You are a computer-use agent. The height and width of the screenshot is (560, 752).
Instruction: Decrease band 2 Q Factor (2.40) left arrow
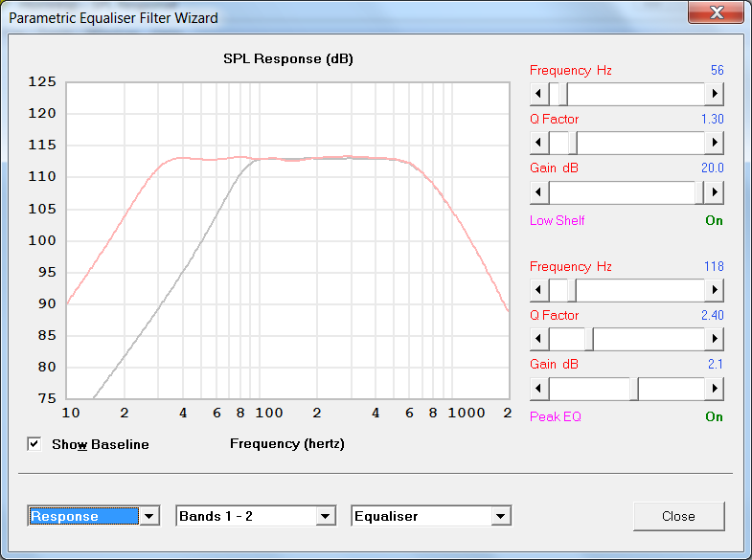(x=539, y=339)
